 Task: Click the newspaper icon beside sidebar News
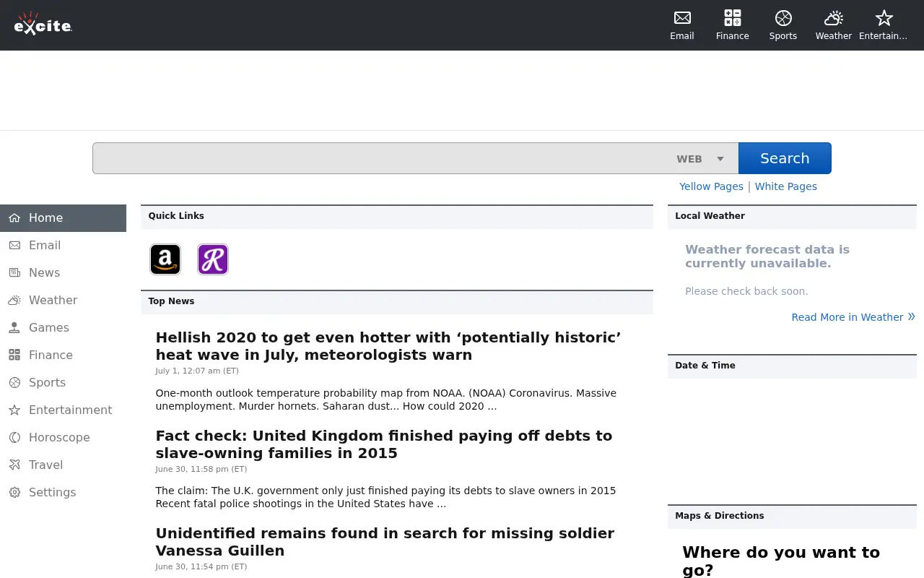click(14, 273)
